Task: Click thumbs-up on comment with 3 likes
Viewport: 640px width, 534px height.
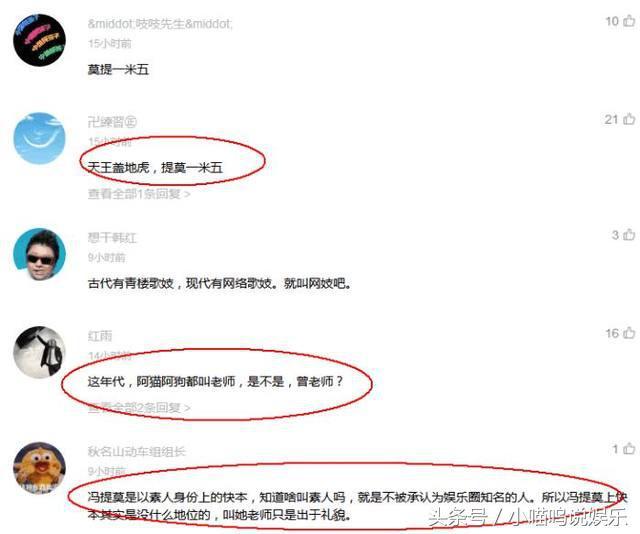Action: [629, 234]
